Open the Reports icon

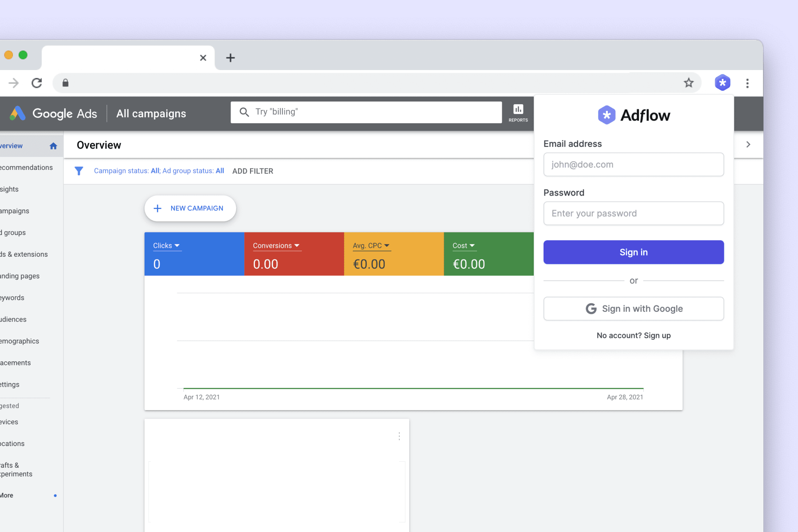[518, 113]
